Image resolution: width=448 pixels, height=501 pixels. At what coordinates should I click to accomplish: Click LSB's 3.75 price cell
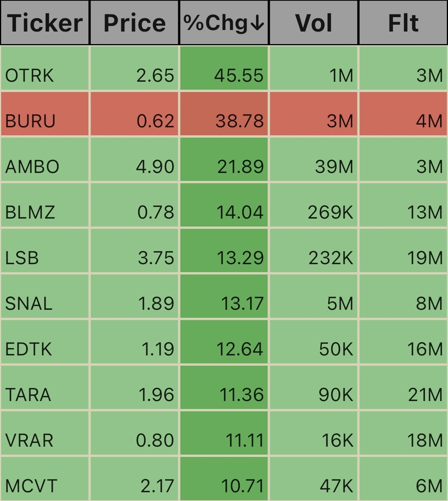pyautogui.click(x=135, y=251)
